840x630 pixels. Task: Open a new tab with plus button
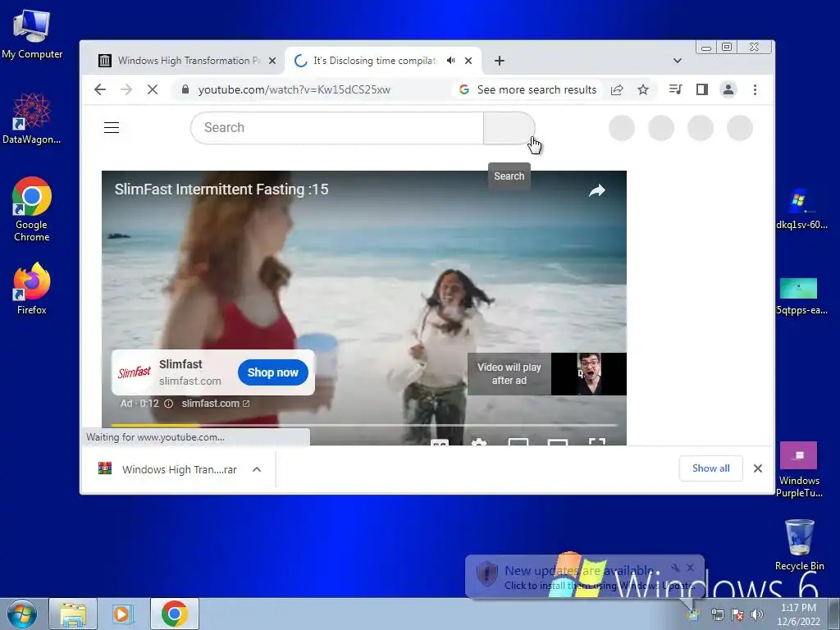(500, 61)
